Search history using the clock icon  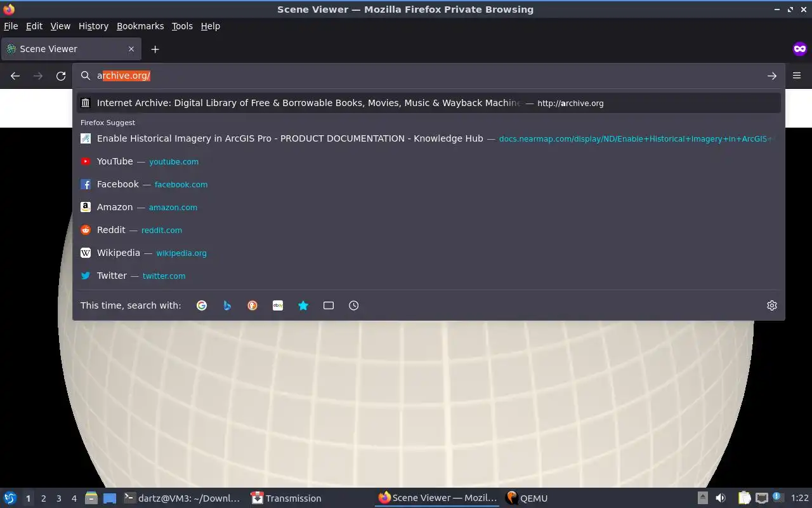tap(354, 305)
